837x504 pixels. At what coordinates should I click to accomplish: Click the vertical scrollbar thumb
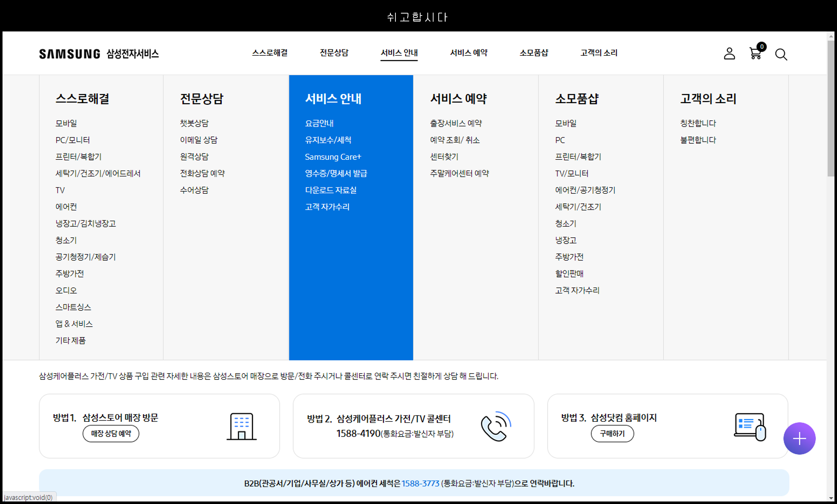coord(831,108)
